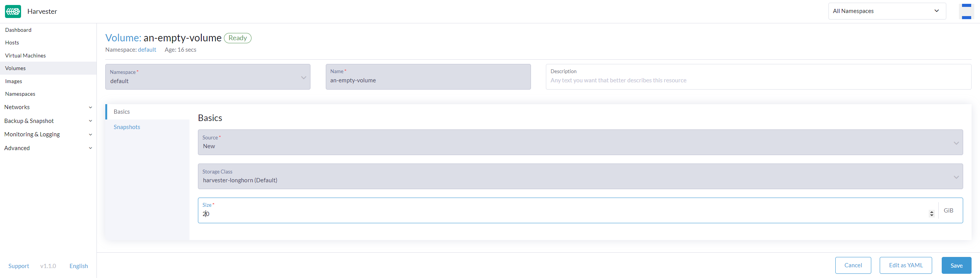980x278 pixels.
Task: Open the Images page in sidebar
Action: tap(14, 81)
